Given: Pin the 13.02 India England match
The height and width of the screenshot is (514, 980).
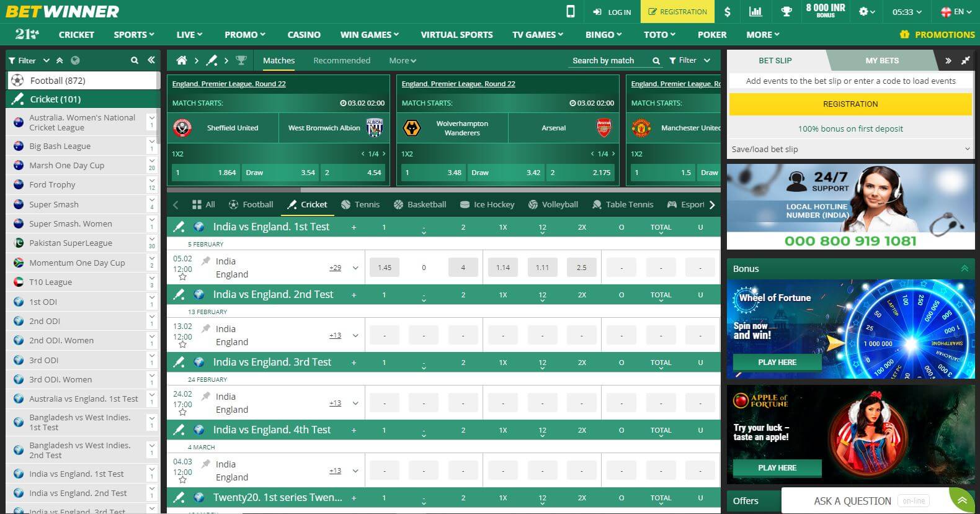Looking at the screenshot, I should [x=206, y=328].
